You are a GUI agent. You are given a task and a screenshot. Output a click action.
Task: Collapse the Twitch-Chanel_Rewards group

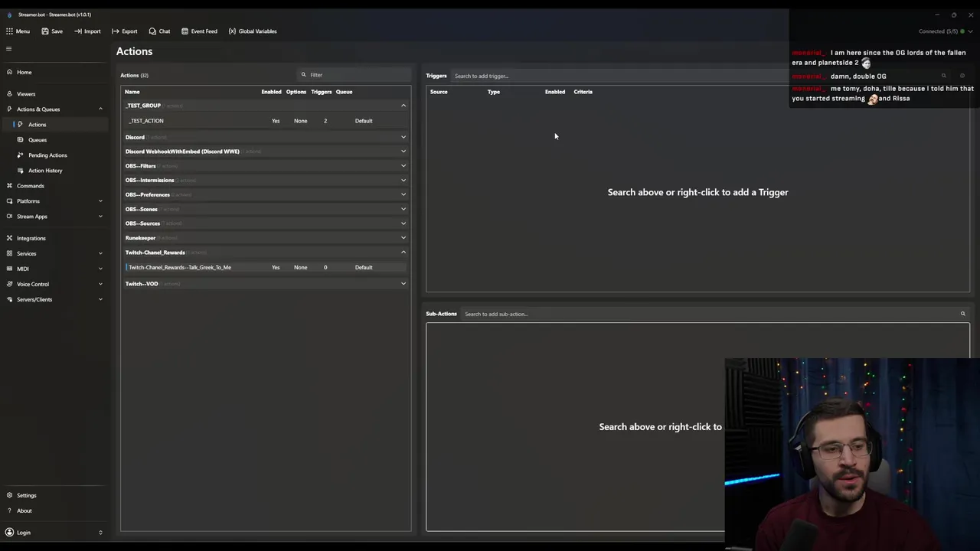(403, 253)
